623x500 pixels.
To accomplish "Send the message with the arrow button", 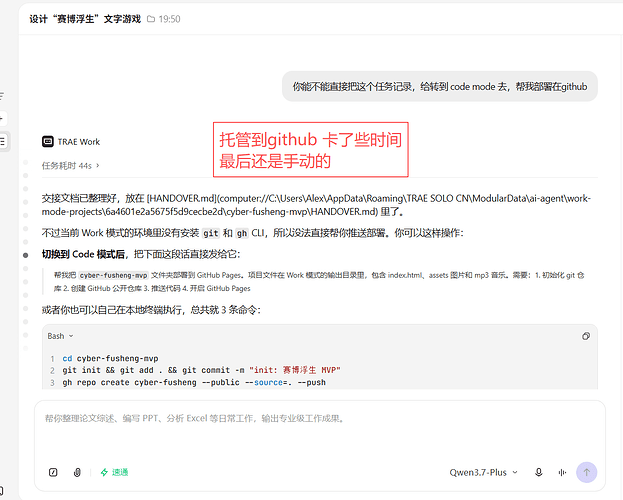I will click(x=586, y=472).
